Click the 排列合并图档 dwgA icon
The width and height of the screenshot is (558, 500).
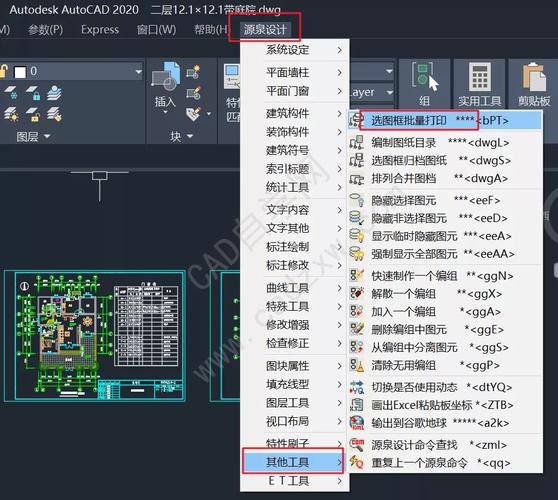click(356, 178)
